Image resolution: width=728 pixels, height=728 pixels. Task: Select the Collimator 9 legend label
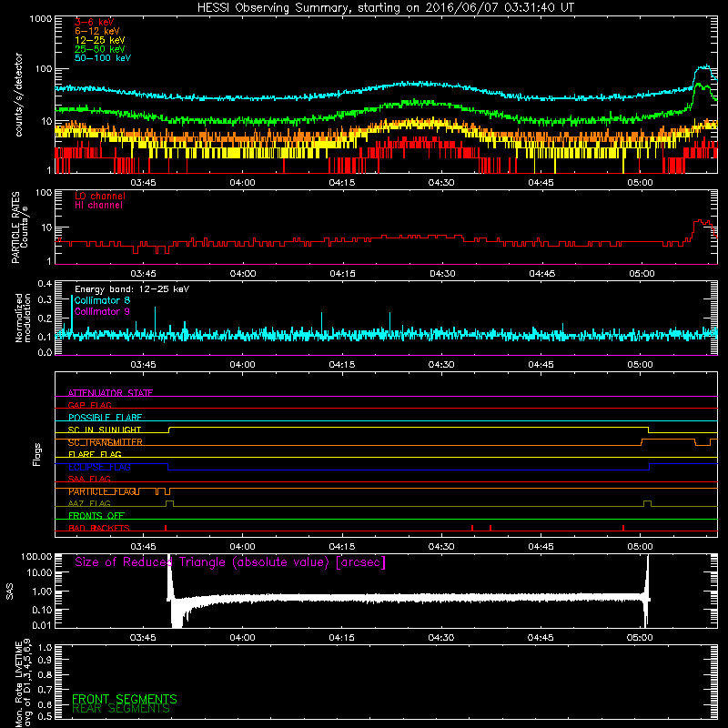102,311
